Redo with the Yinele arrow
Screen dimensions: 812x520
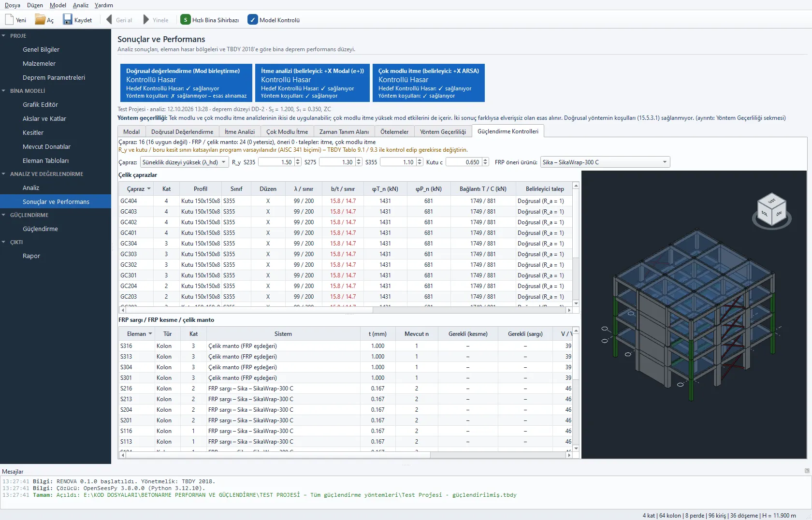click(146, 20)
